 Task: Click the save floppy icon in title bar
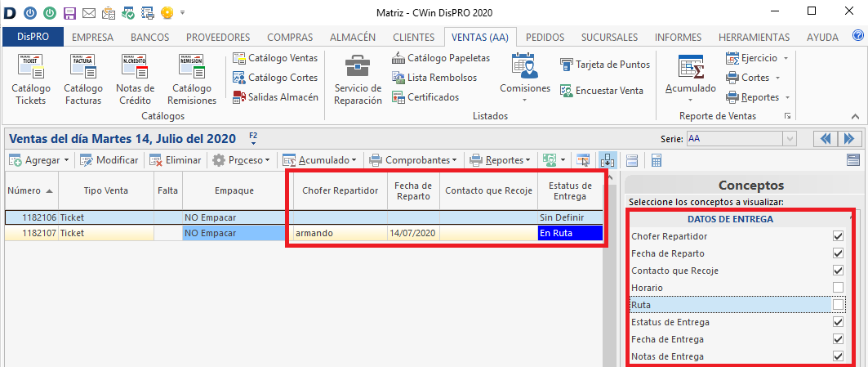[x=69, y=11]
